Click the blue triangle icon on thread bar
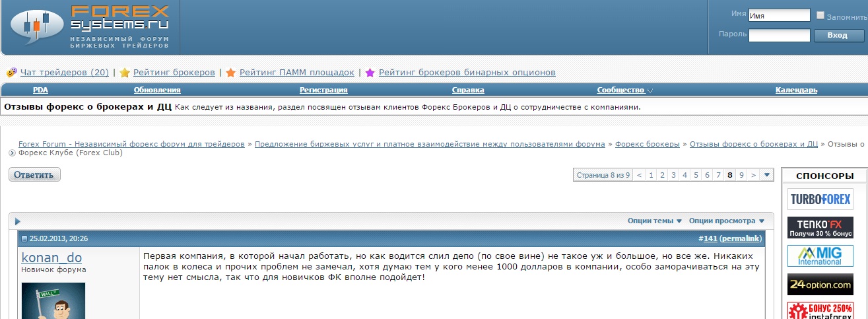This screenshot has height=319, width=868. pyautogui.click(x=18, y=221)
